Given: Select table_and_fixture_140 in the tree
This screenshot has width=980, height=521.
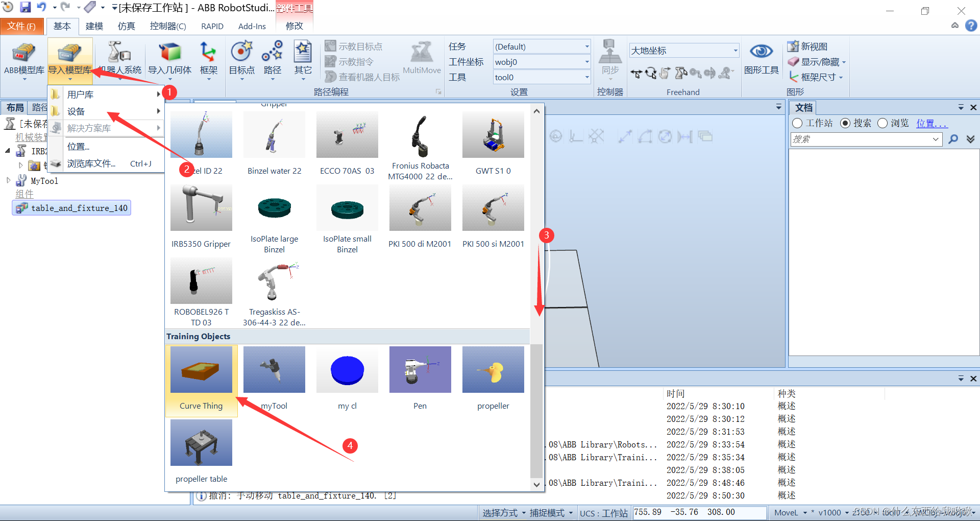Looking at the screenshot, I should tap(72, 208).
